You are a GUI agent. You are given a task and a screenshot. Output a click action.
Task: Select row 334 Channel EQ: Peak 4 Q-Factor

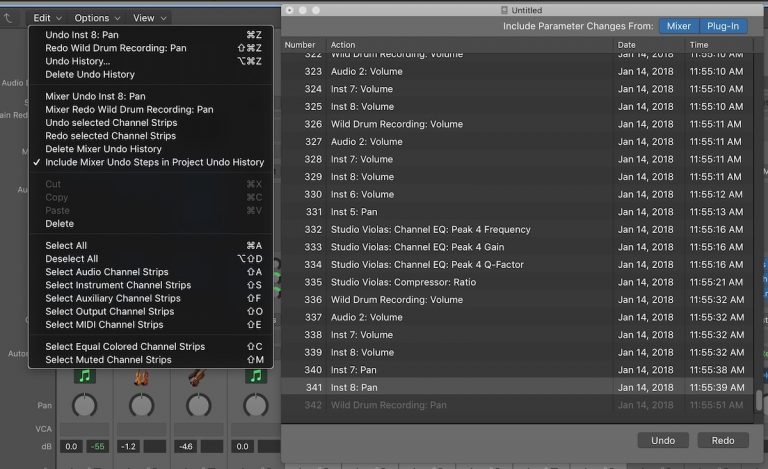(x=517, y=264)
